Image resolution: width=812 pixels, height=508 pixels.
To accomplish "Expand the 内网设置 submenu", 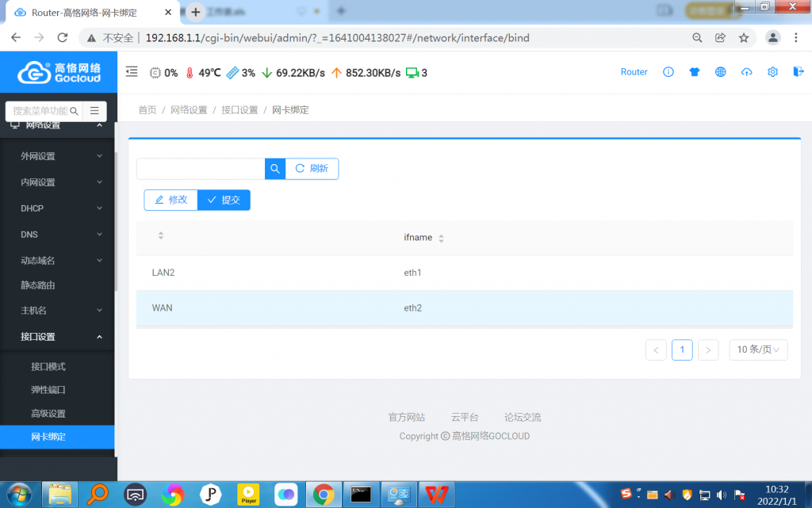I will click(x=57, y=182).
